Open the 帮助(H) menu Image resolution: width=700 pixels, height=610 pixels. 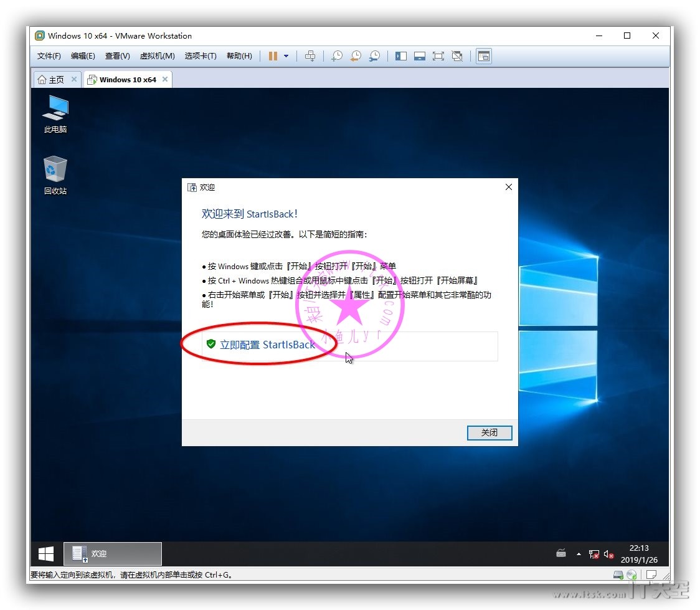pos(239,56)
